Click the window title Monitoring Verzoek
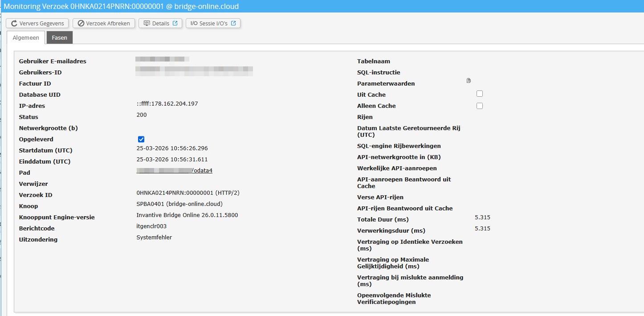The image size is (644, 316). (x=121, y=6)
